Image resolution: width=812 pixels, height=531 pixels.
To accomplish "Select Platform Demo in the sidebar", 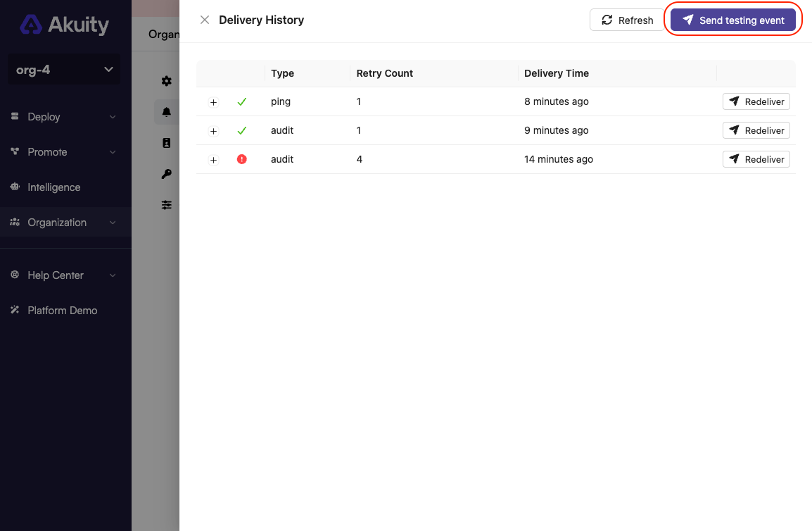I will (x=62, y=310).
